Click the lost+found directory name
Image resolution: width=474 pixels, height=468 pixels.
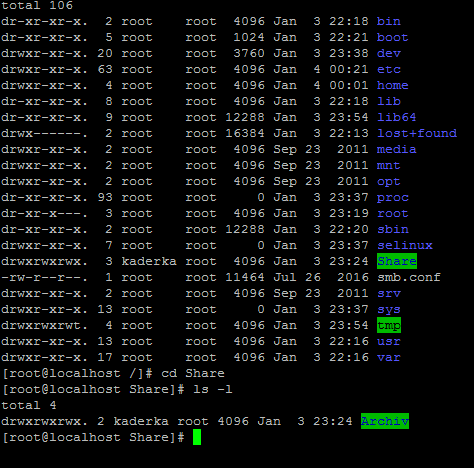(417, 133)
